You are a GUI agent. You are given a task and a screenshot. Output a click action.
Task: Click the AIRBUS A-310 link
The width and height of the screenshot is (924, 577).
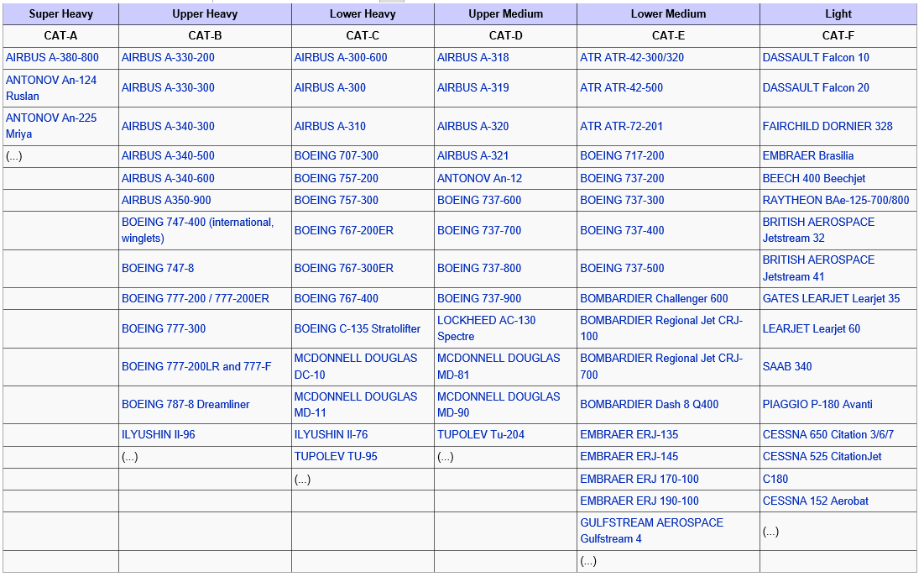330,126
